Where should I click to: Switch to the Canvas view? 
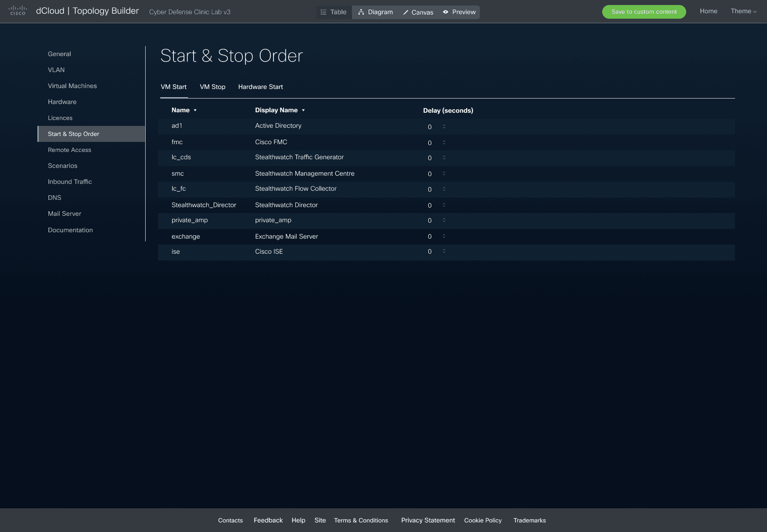tap(418, 12)
